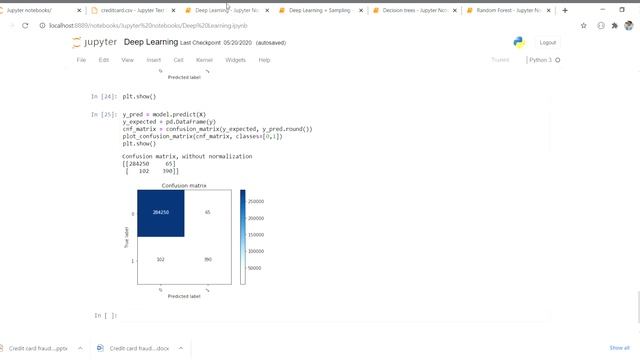640x360 pixels.
Task: Click the Jupyter logo
Action: click(x=94, y=42)
